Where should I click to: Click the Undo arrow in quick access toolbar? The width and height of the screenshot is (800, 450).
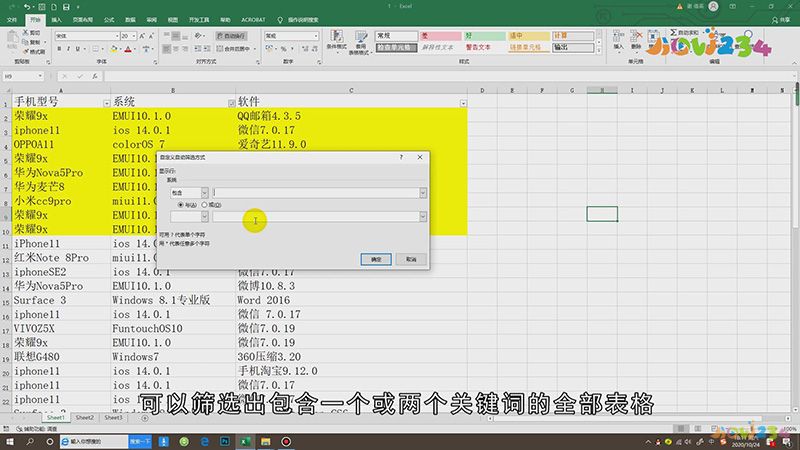tap(27, 7)
